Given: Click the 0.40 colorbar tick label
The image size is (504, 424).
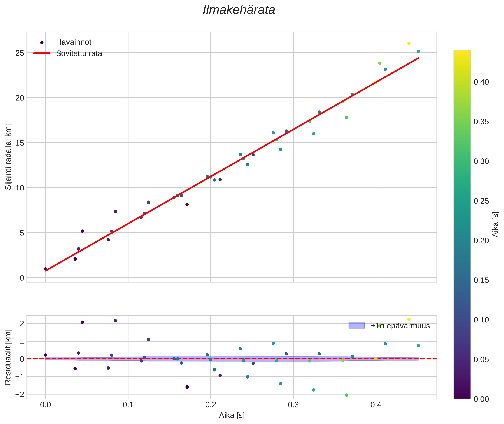Looking at the screenshot, I should point(481,82).
